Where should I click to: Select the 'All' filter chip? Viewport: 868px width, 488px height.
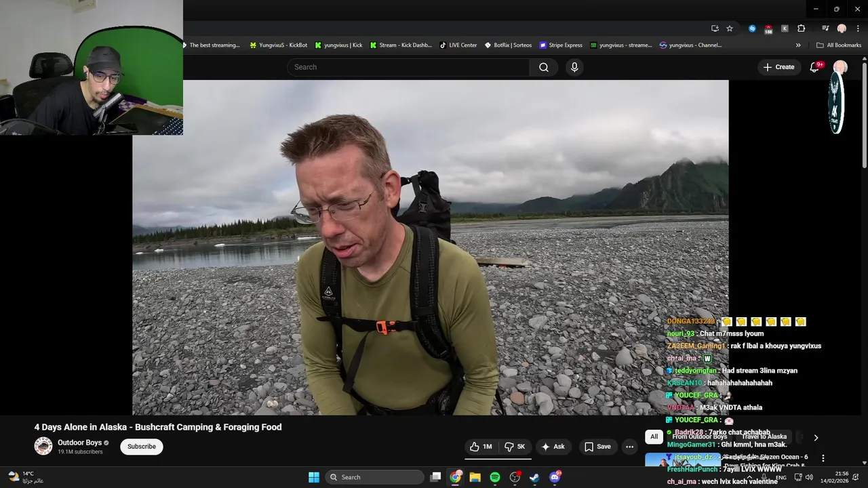coord(654,437)
